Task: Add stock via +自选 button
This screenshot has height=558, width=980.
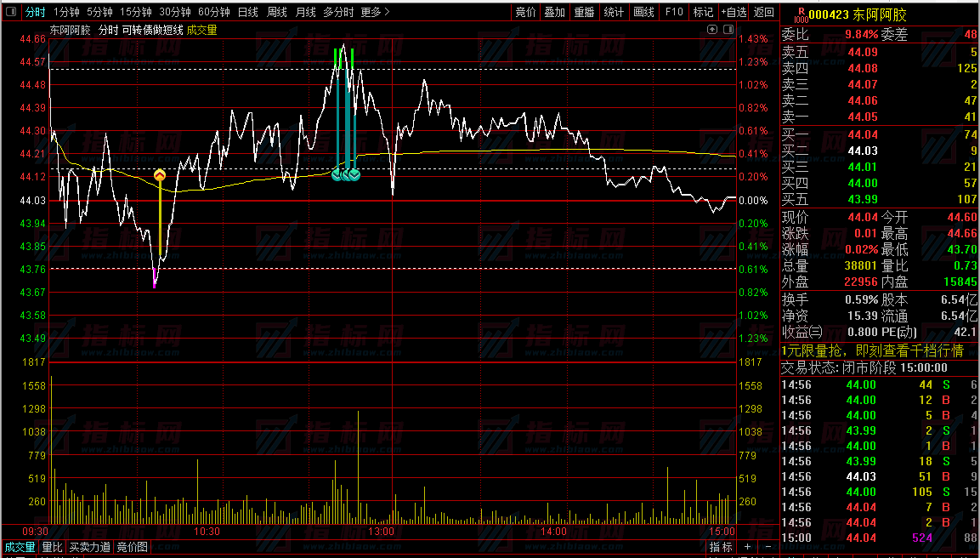Action: (x=734, y=11)
